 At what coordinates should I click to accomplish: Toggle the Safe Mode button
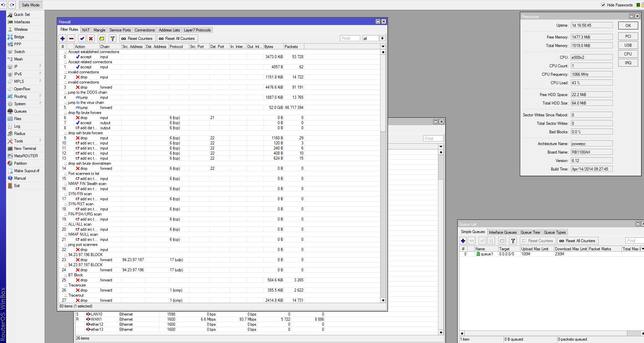(30, 5)
